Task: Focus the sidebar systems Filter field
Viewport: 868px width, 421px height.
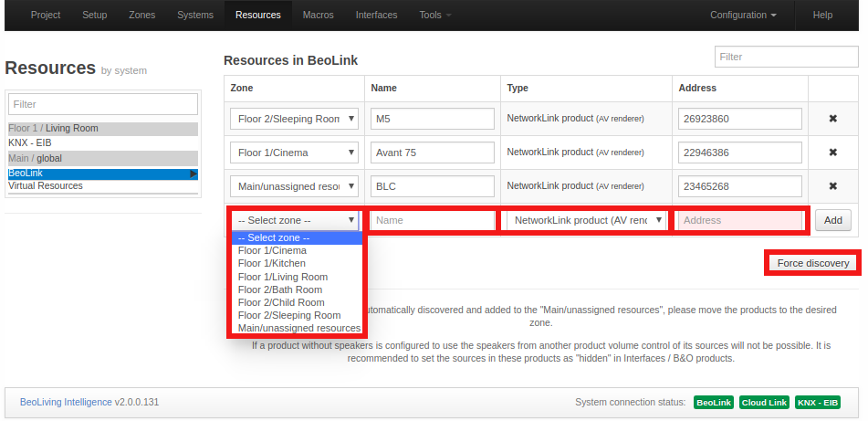Action: 103,104
